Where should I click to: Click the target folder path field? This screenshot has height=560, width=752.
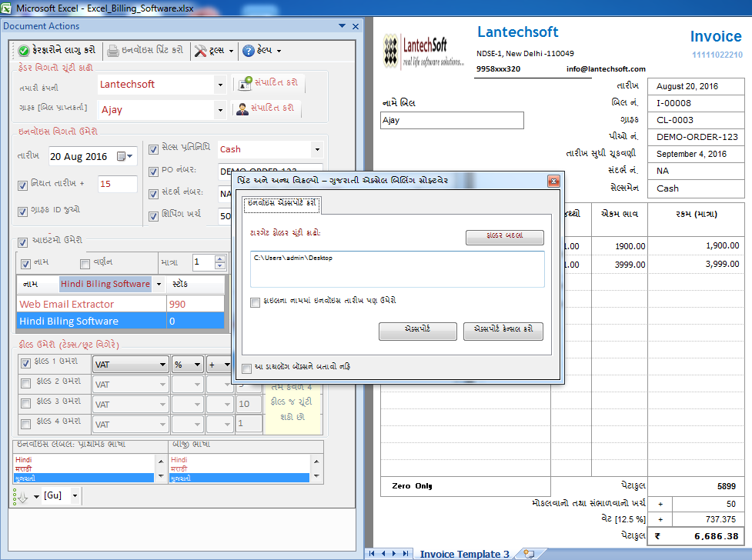coord(397,269)
